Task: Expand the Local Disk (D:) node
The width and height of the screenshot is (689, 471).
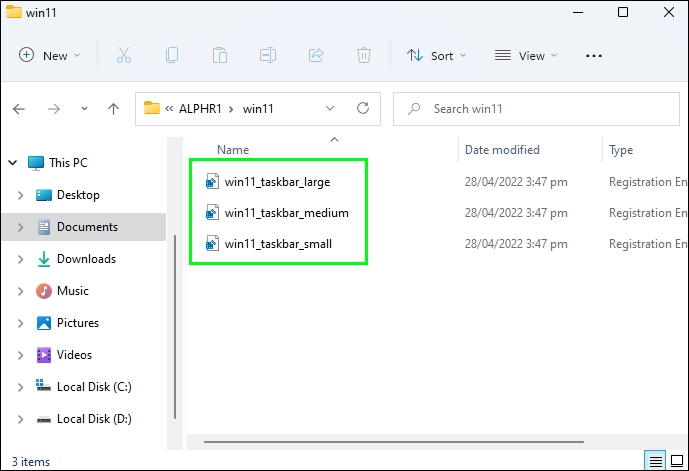Action: tap(21, 420)
